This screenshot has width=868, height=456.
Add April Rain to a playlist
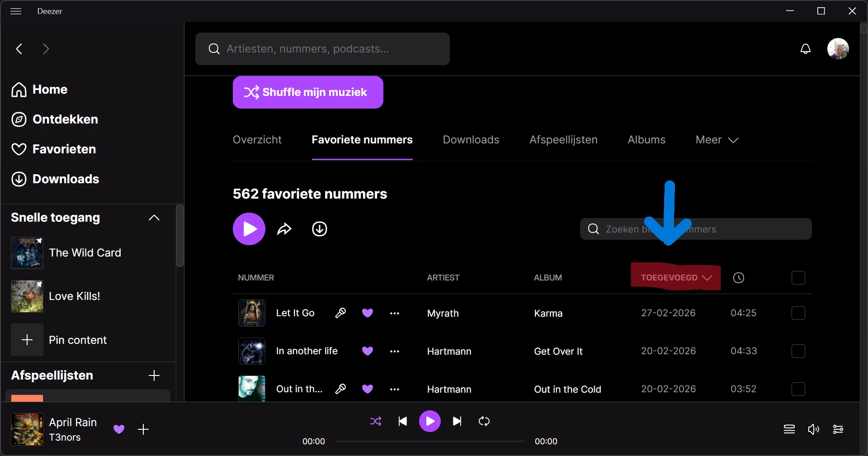pos(143,429)
